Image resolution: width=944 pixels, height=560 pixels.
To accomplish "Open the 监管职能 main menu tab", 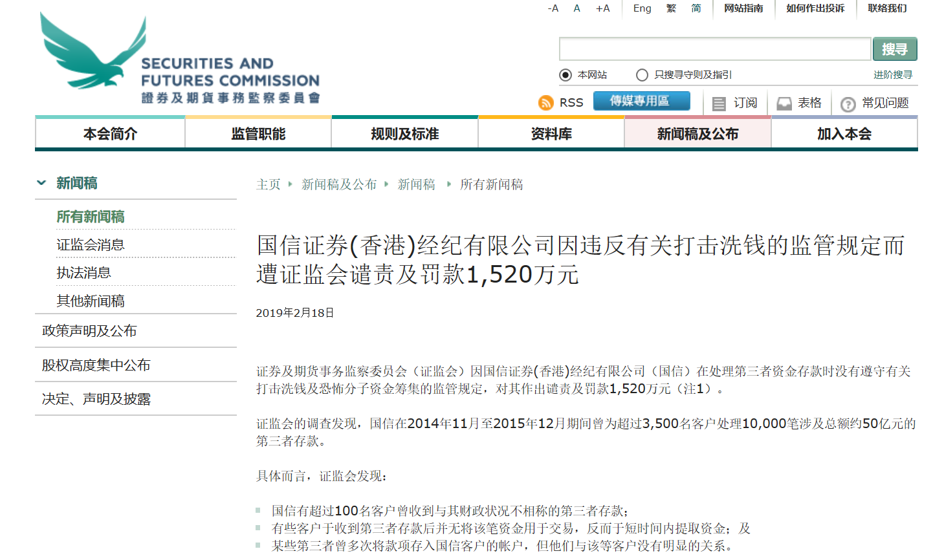I will point(258,134).
